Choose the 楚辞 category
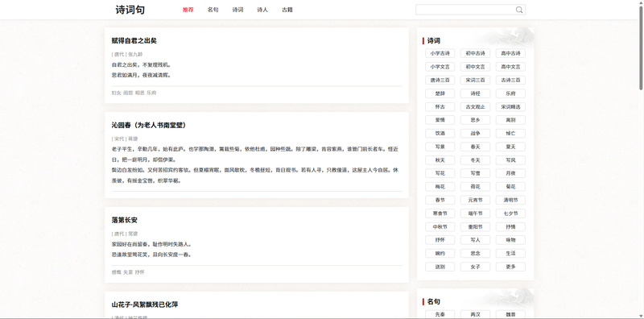The image size is (644, 319). 440,93
